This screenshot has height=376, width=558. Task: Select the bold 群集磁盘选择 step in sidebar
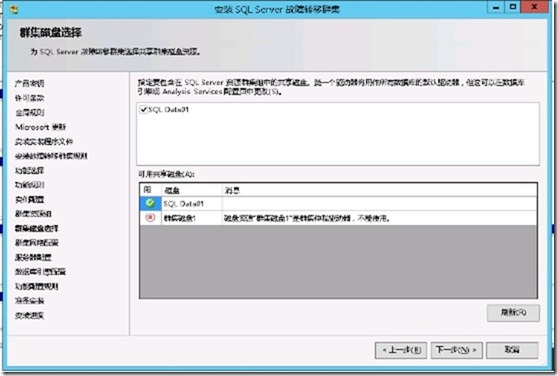37,228
